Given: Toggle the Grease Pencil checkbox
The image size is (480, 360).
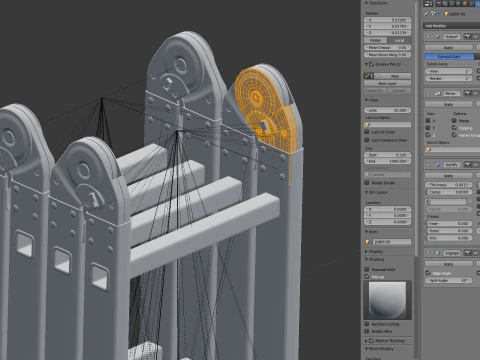Looking at the screenshot, I should [372, 64].
